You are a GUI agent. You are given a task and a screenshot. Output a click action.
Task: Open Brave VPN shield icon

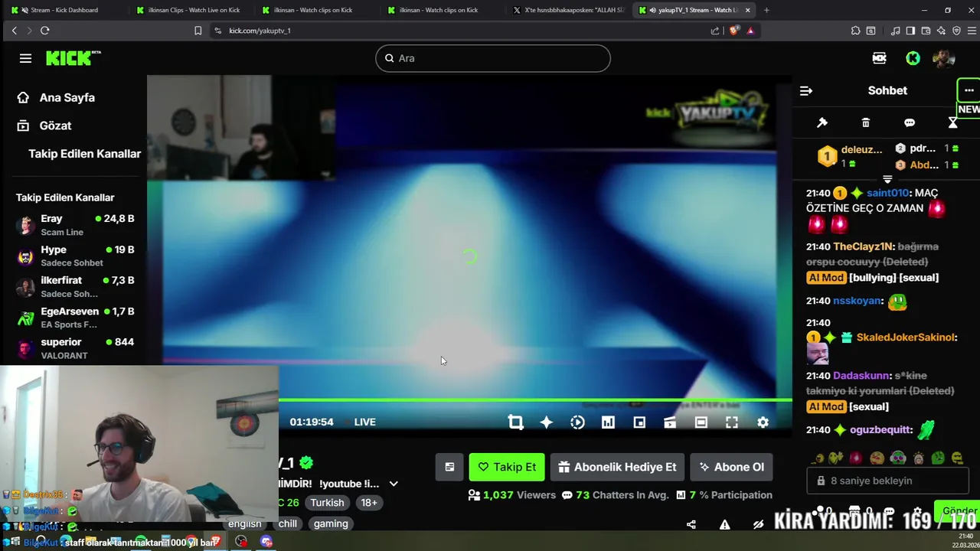click(956, 31)
